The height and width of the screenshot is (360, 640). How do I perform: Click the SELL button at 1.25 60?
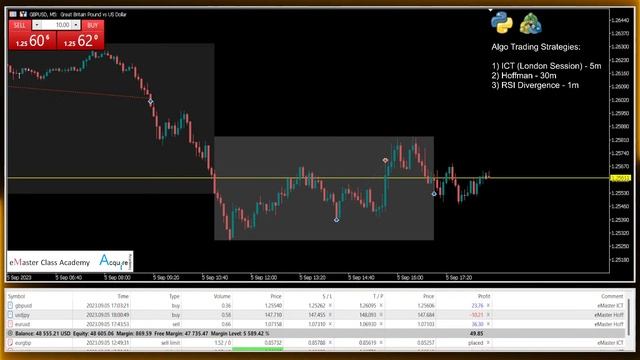(x=32, y=40)
